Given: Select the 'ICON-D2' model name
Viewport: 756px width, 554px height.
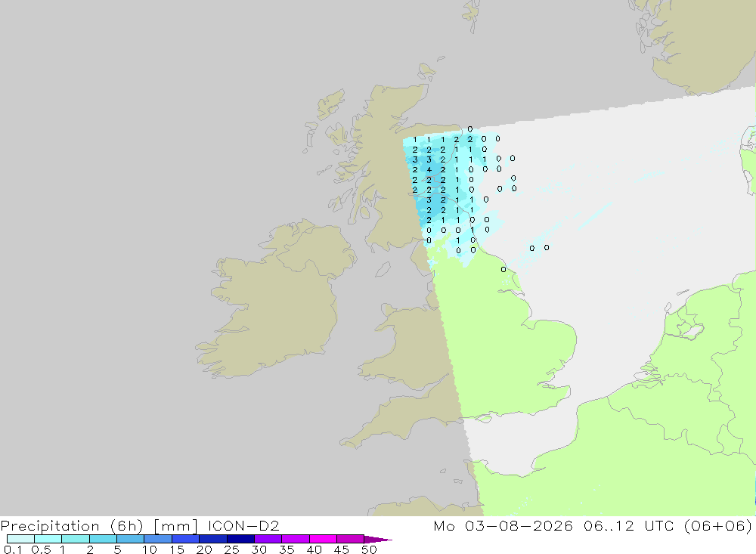Looking at the screenshot, I should [x=243, y=526].
